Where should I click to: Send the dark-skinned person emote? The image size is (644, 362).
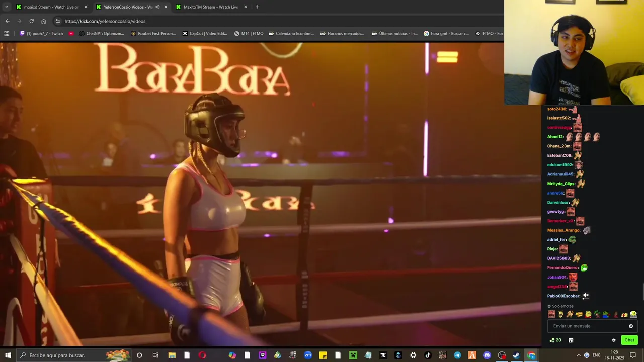(x=616, y=314)
